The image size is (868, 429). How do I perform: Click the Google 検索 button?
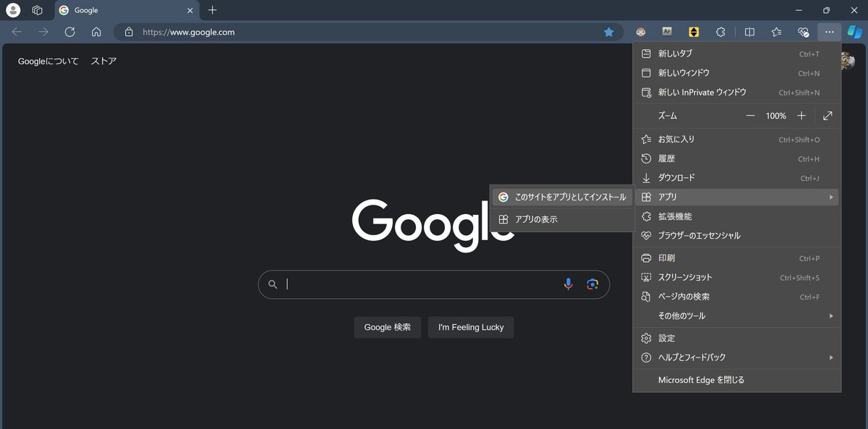(x=388, y=327)
